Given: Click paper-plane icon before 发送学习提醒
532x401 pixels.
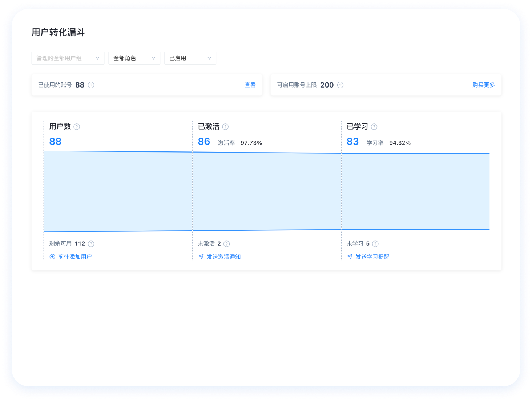Looking at the screenshot, I should (x=350, y=256).
